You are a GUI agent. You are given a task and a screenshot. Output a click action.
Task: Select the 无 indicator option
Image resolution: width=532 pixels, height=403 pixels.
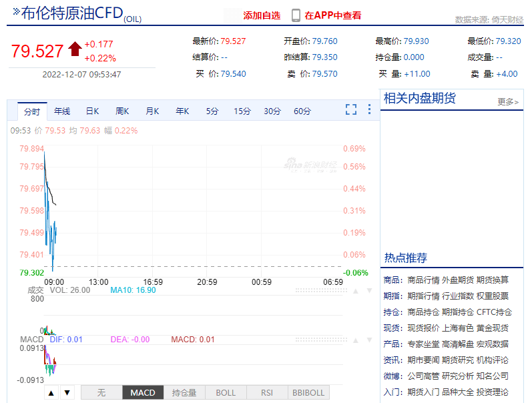[101, 392]
